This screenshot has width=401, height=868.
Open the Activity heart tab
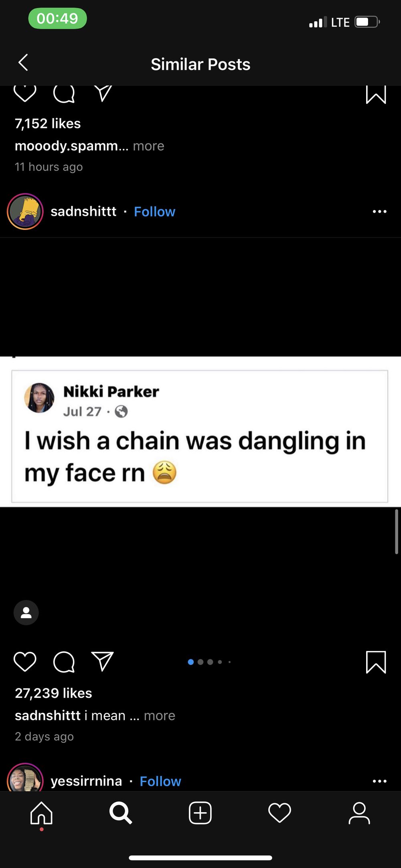[279, 813]
